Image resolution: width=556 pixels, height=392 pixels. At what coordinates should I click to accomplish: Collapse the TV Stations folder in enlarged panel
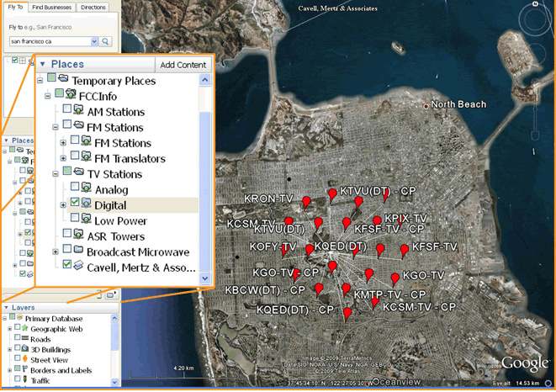[x=56, y=174]
